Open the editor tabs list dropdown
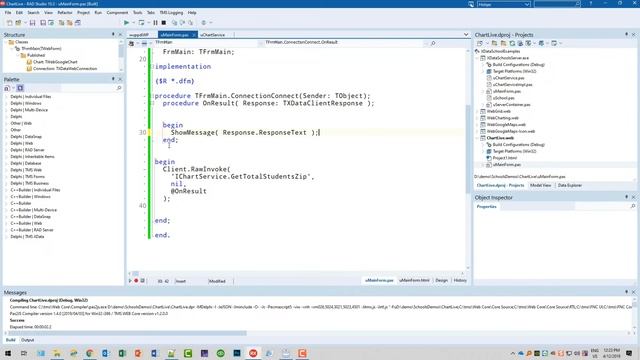This screenshot has width=640, height=360. click(x=466, y=35)
